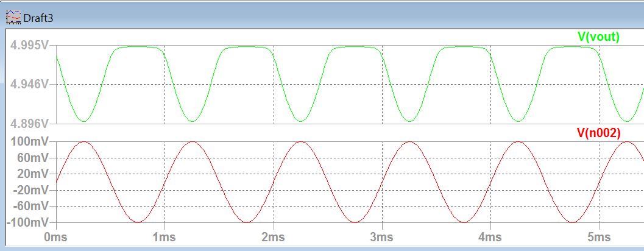This screenshot has width=644, height=251.
Task: Click the 4.995V axis label
Action: 30,46
